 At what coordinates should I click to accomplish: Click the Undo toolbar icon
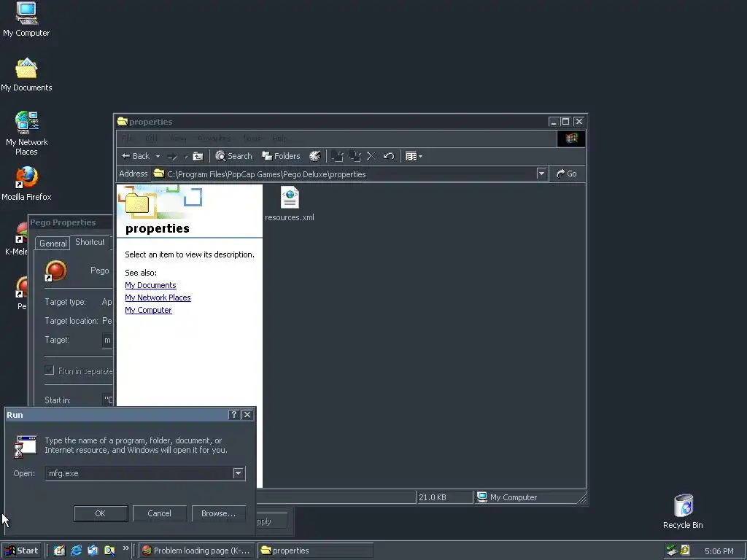389,156
